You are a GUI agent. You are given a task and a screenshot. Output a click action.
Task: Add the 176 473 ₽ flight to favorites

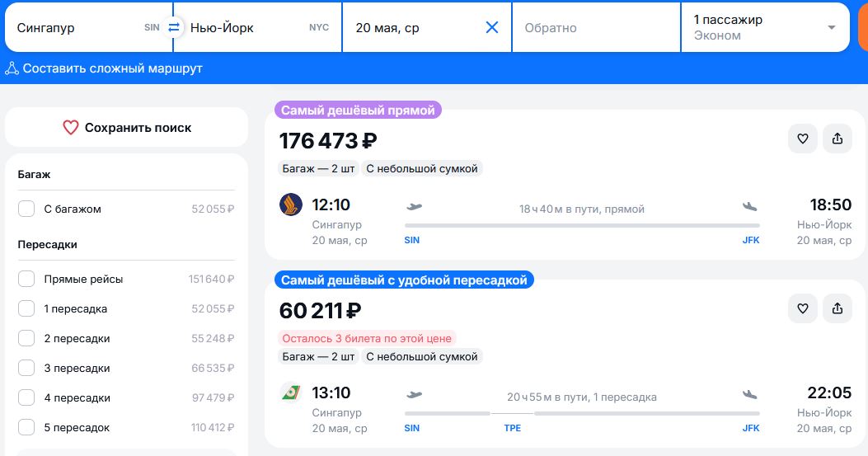(x=803, y=139)
